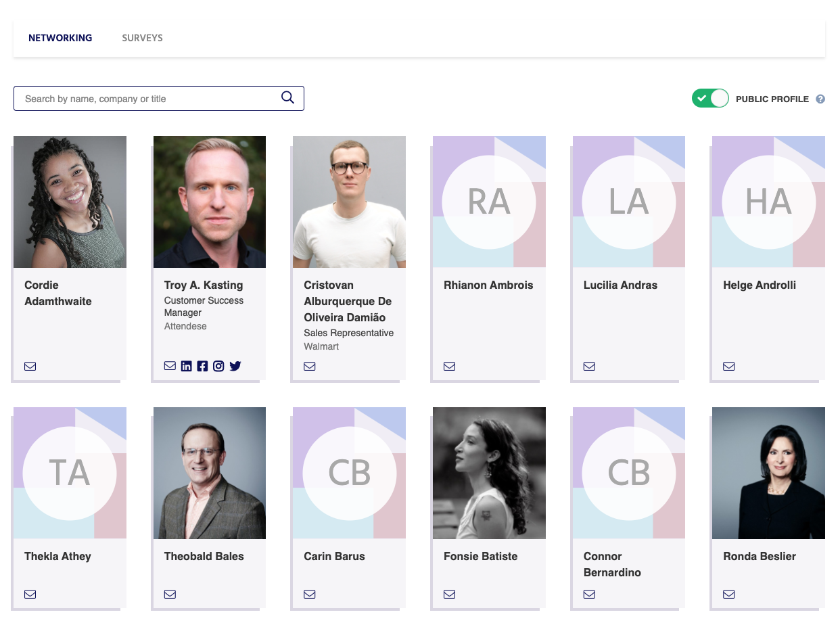Screen dimensions: 840x625
Task: Click Theobald Bales's profile photo
Action: pyautogui.click(x=209, y=473)
